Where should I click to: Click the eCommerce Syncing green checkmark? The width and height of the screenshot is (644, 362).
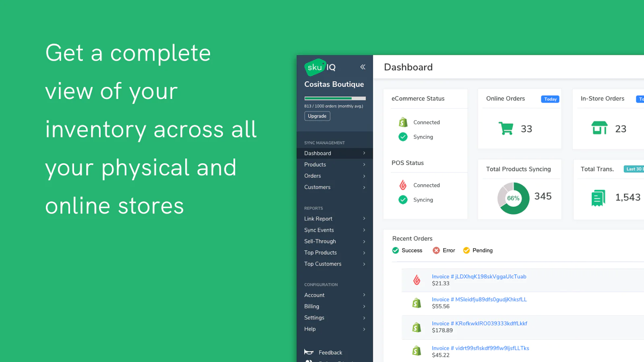point(403,137)
